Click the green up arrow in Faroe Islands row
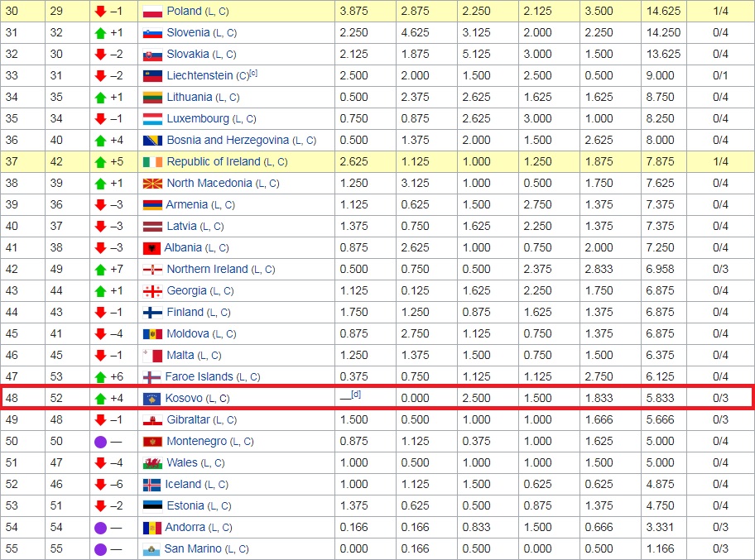The width and height of the screenshot is (755, 560). coord(100,377)
